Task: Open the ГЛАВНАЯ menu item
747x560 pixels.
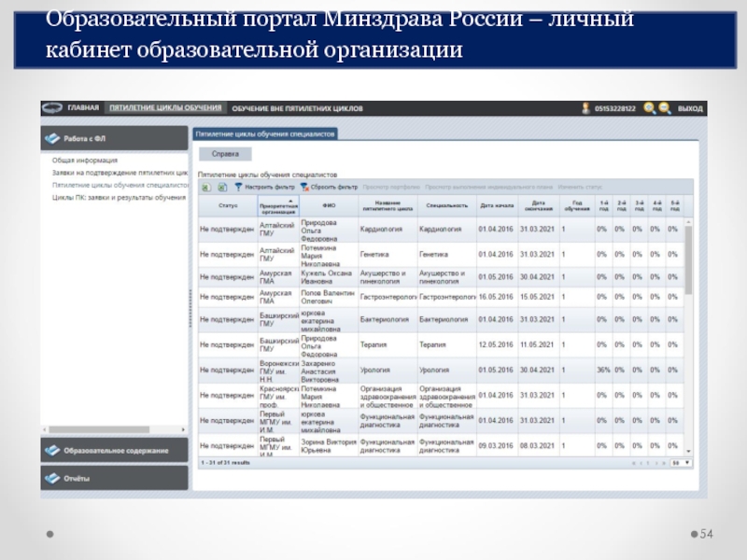Action: [x=83, y=108]
